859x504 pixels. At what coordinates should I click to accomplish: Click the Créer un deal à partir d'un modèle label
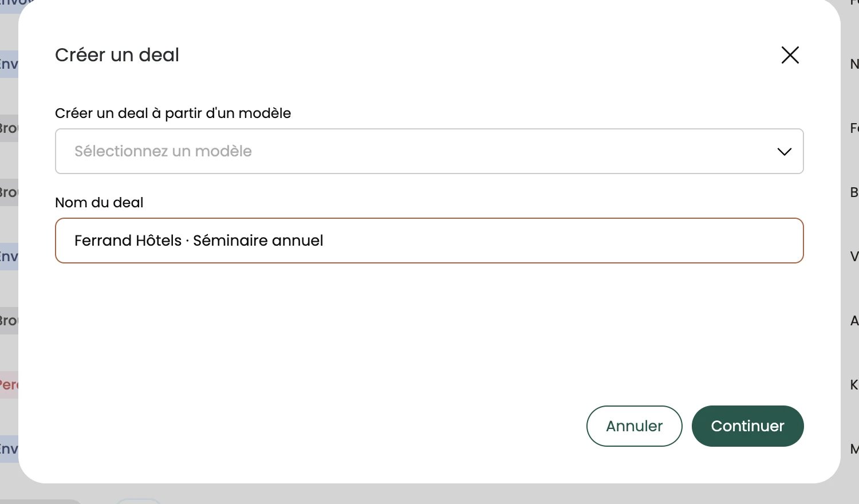(x=173, y=113)
